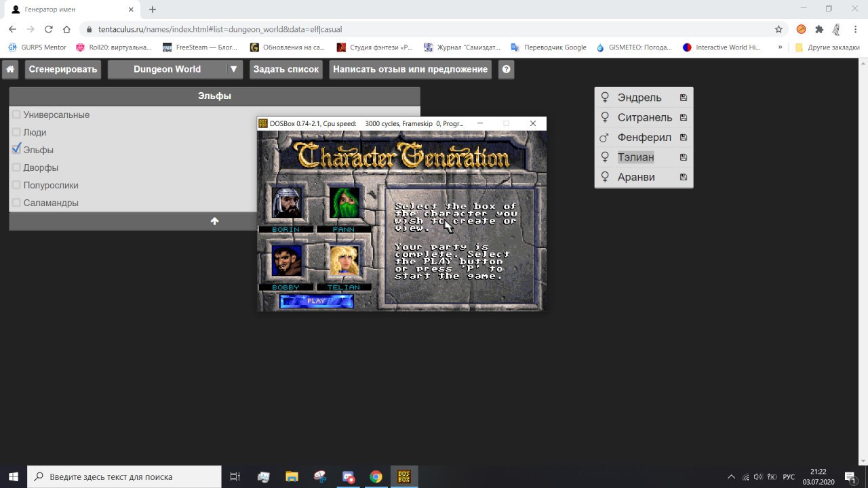Switch to Chrome in the taskbar

point(376,476)
